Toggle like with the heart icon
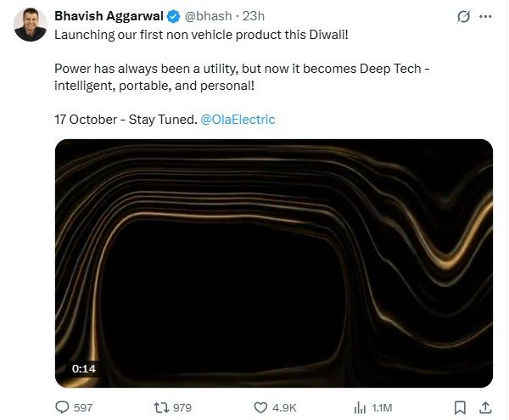509x420 pixels. tap(260, 407)
